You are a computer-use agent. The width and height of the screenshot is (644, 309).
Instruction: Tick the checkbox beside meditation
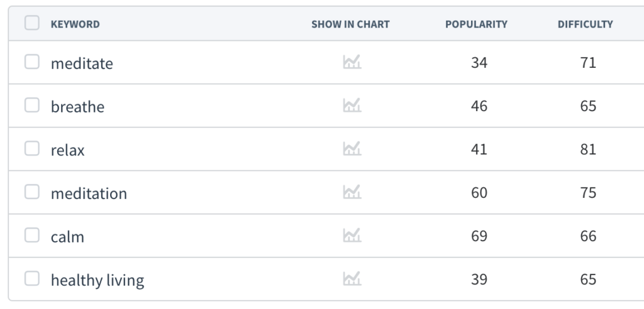32,192
